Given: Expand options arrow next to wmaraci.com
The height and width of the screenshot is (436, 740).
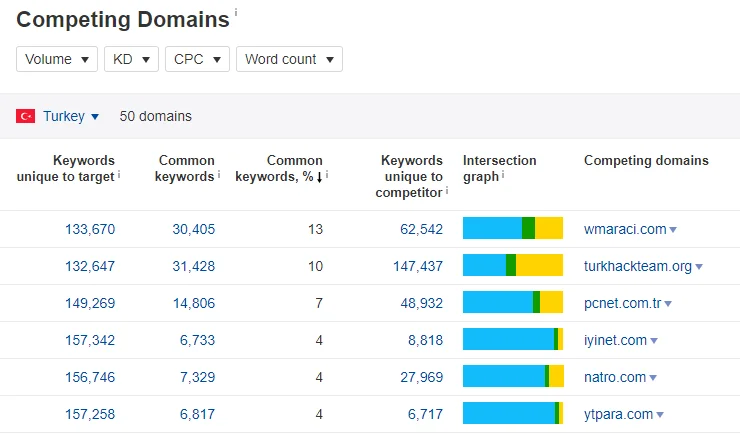Looking at the screenshot, I should coord(673,230).
